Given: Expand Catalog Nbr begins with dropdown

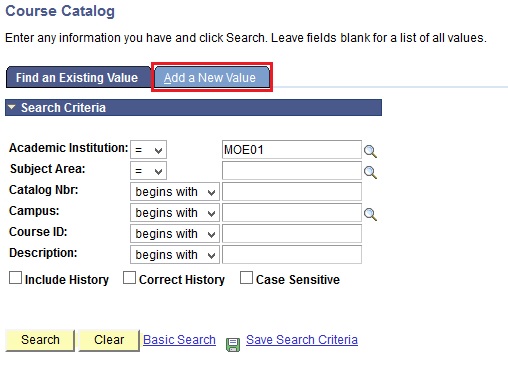Looking at the screenshot, I should click(x=175, y=192).
